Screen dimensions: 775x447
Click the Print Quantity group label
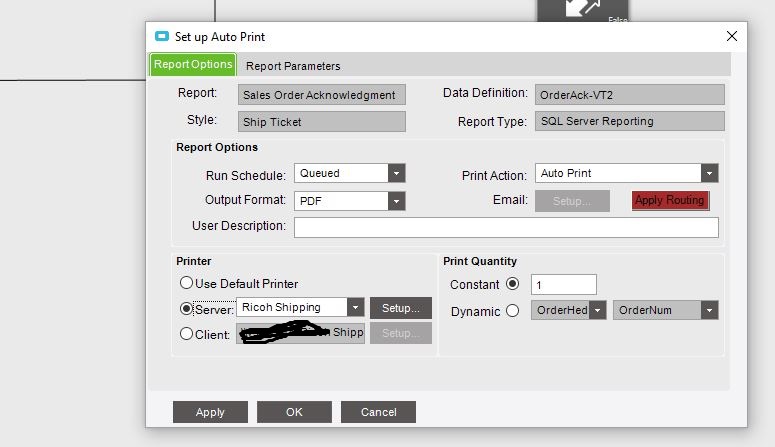click(479, 261)
